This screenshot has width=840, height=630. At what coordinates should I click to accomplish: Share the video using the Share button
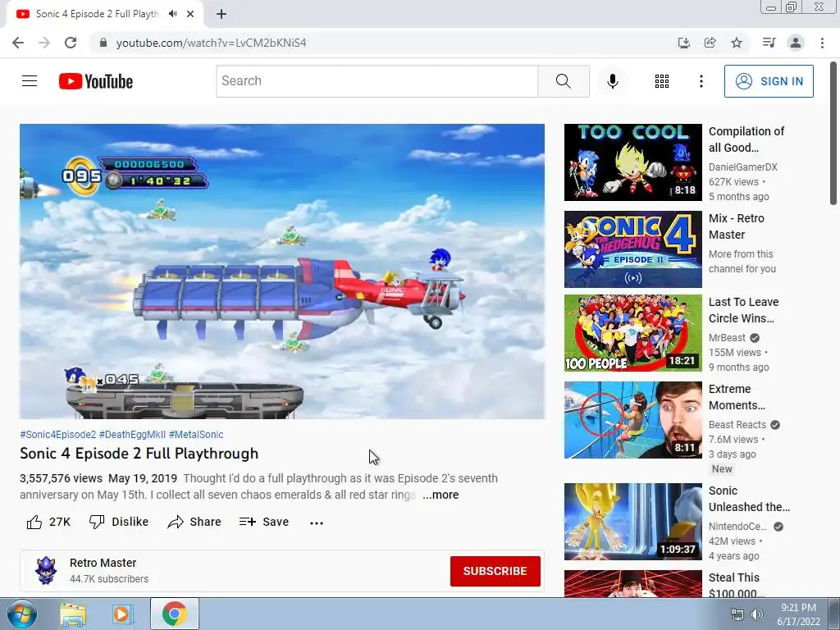[194, 522]
